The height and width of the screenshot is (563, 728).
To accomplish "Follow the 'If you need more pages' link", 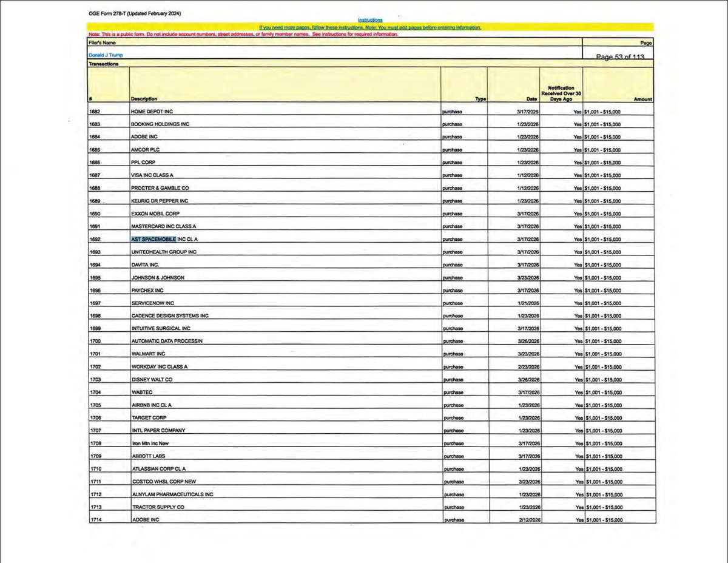I will click(x=371, y=27).
